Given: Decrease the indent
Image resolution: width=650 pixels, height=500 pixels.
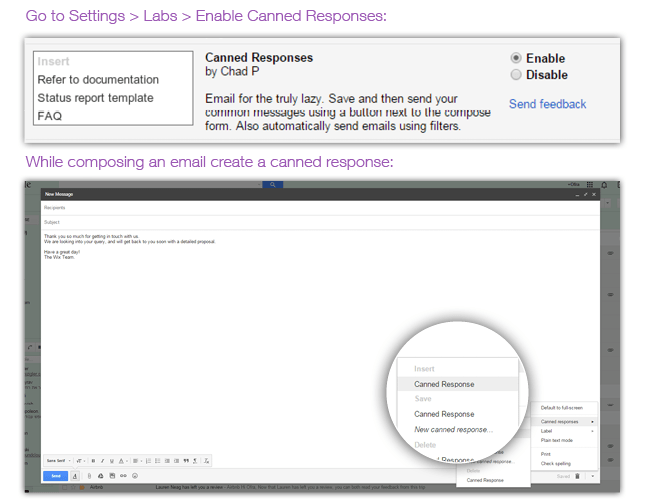Looking at the screenshot, I should [x=167, y=461].
